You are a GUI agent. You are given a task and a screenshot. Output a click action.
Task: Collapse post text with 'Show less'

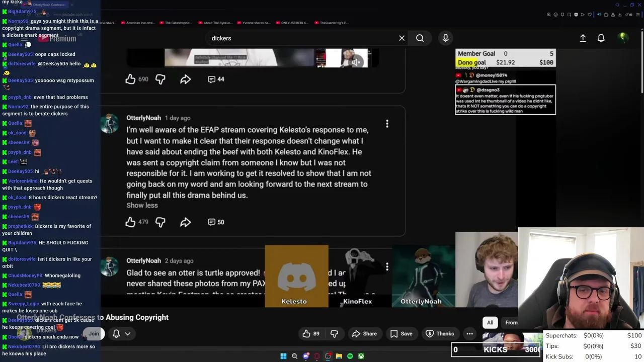[142, 205]
